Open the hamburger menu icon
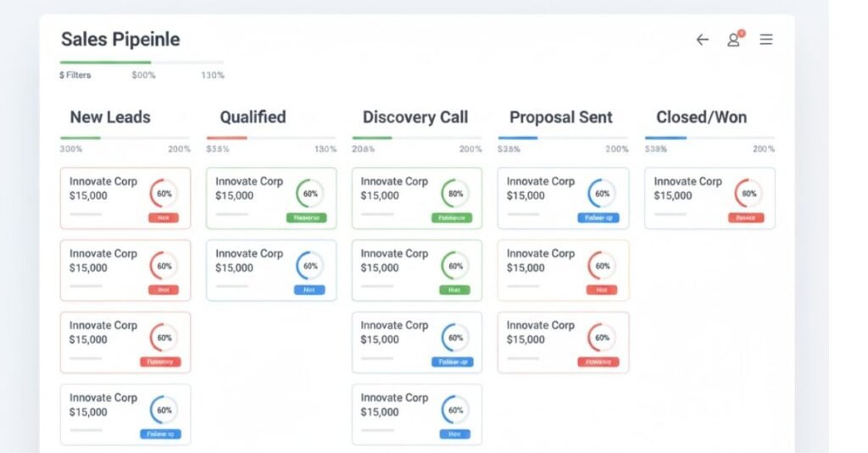 click(766, 40)
